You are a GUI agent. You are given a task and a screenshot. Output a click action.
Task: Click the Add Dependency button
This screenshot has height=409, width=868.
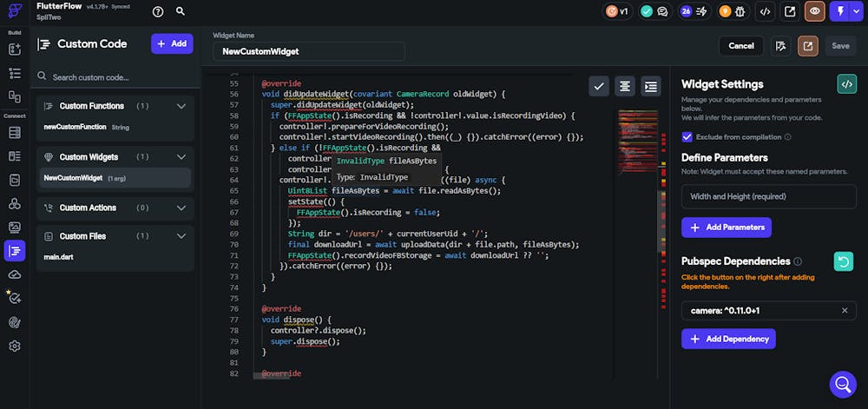pyautogui.click(x=728, y=339)
